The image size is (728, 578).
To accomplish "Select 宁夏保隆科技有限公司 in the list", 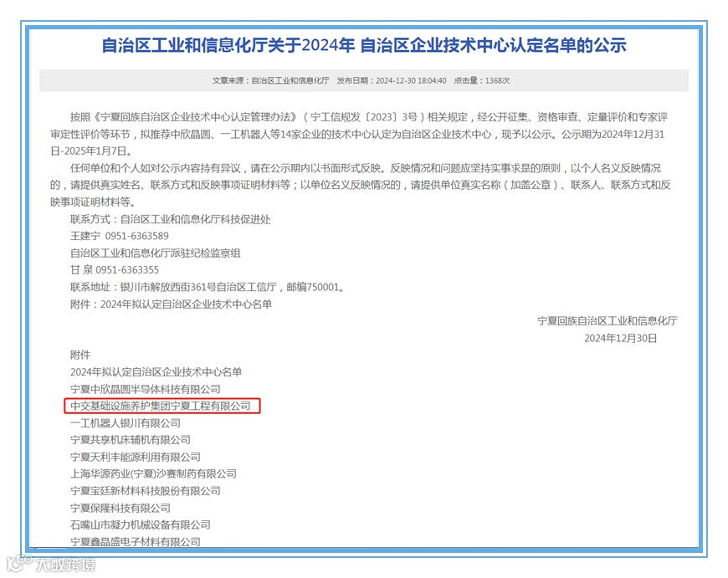I will pyautogui.click(x=120, y=508).
